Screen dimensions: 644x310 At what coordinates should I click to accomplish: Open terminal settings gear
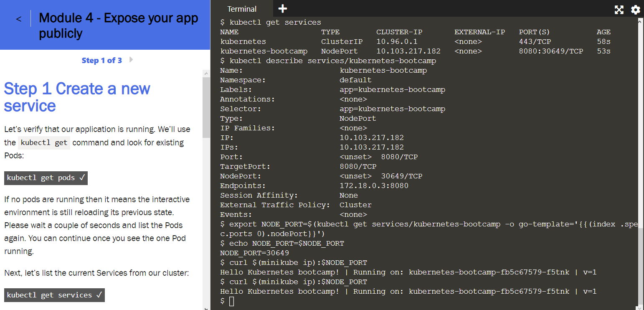[x=635, y=10]
